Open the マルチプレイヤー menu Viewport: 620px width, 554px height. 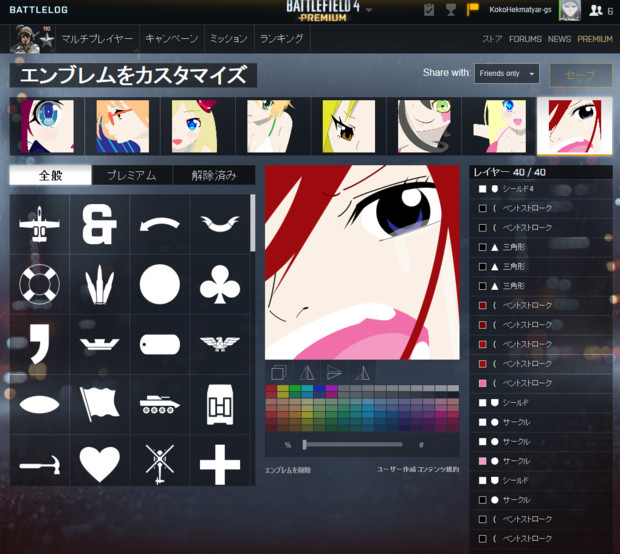[x=97, y=39]
